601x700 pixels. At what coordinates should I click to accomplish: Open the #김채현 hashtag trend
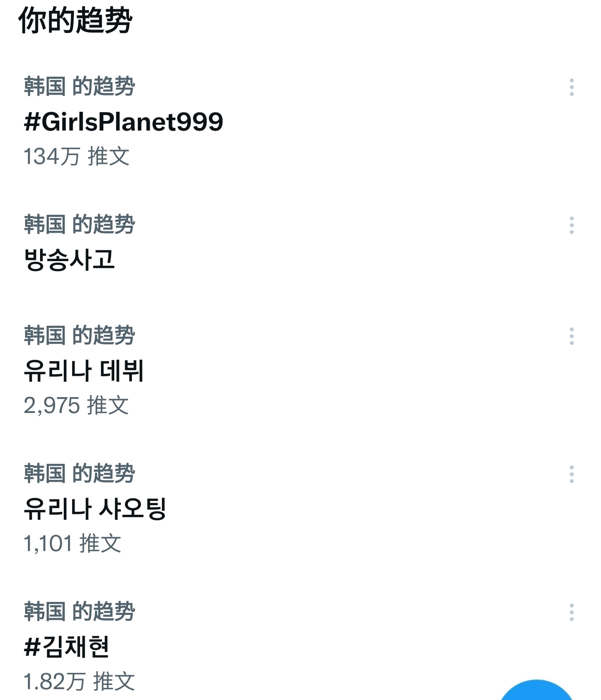(x=67, y=647)
